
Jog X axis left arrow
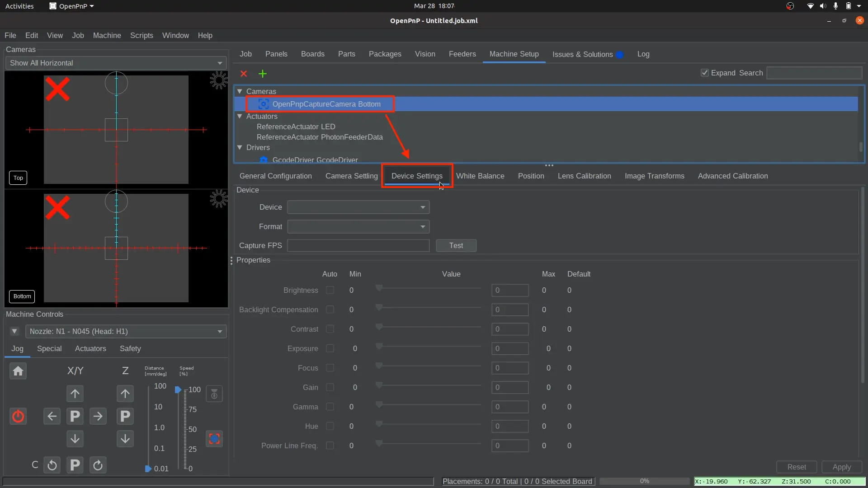(x=52, y=416)
